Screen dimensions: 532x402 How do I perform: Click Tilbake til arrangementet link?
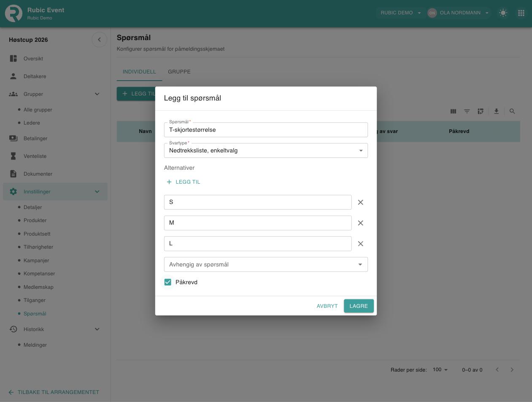[54, 392]
